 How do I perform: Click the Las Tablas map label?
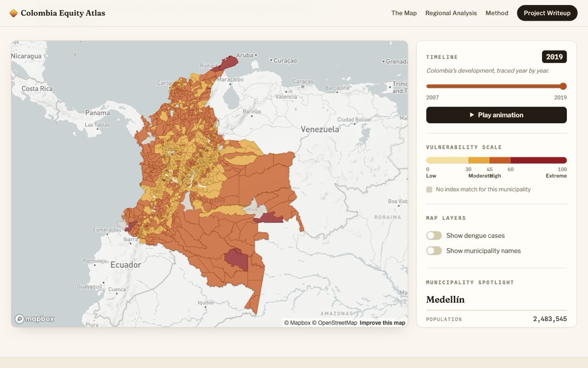(98, 125)
